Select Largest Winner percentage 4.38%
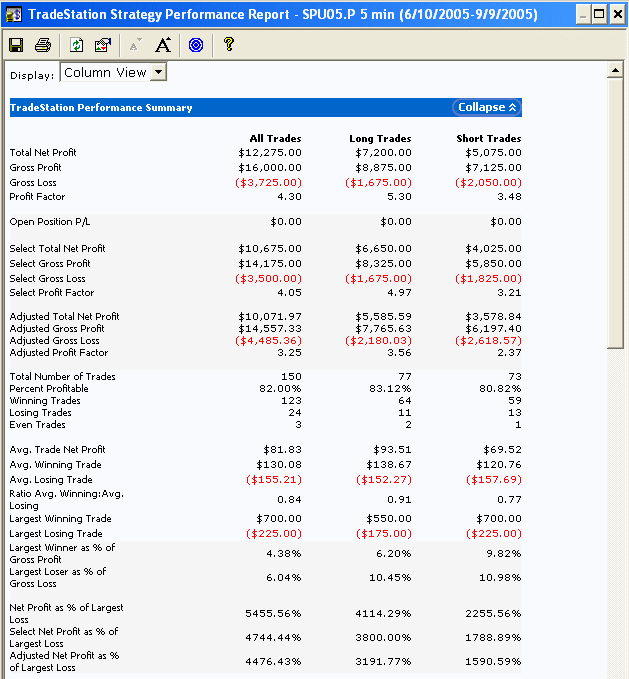 (284, 554)
